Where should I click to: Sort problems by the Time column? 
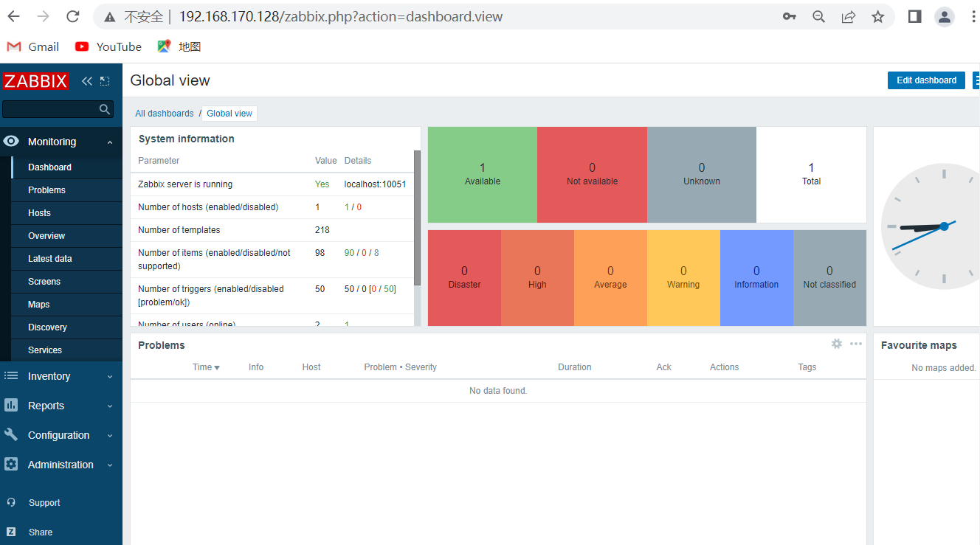pyautogui.click(x=206, y=367)
